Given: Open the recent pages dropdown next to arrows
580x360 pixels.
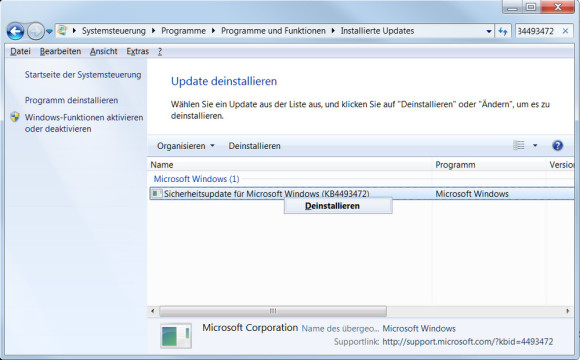Looking at the screenshot, I should click(x=49, y=31).
